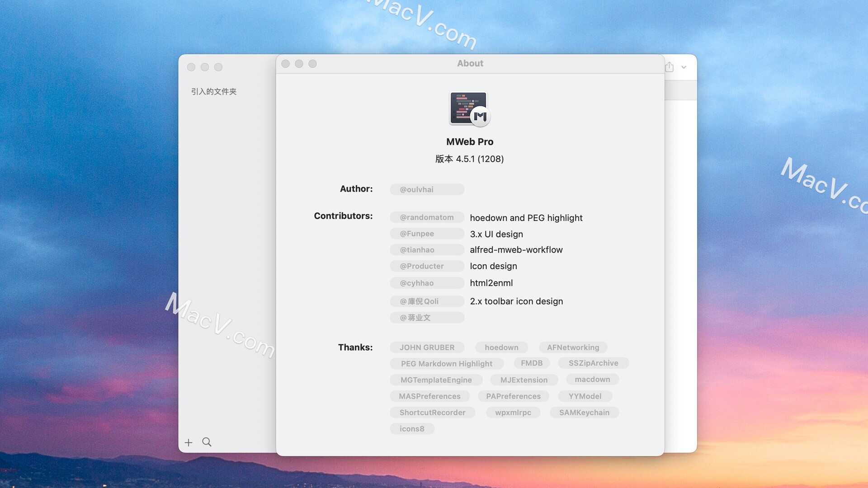Click the YYModel button
This screenshot has width=868, height=488.
pyautogui.click(x=585, y=396)
